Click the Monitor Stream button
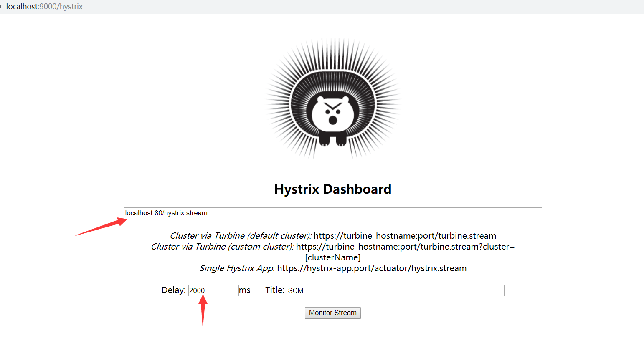Viewport: 644px width, 343px height. (x=333, y=313)
